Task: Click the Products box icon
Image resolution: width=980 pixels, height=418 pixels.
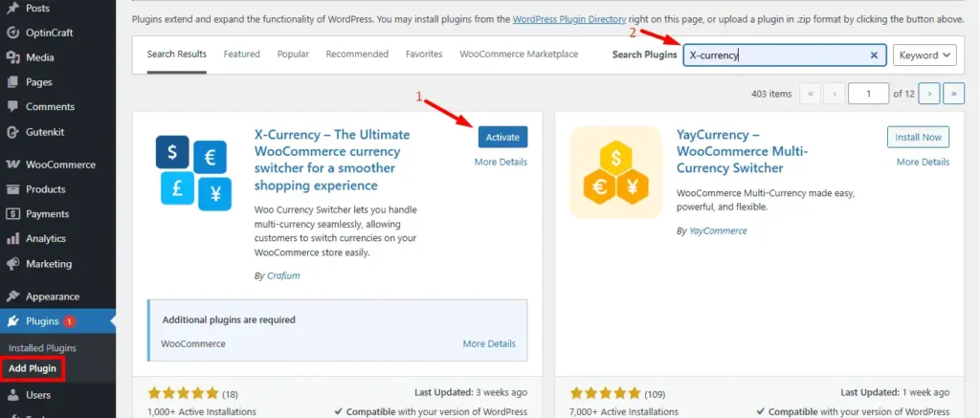Action: [x=12, y=189]
